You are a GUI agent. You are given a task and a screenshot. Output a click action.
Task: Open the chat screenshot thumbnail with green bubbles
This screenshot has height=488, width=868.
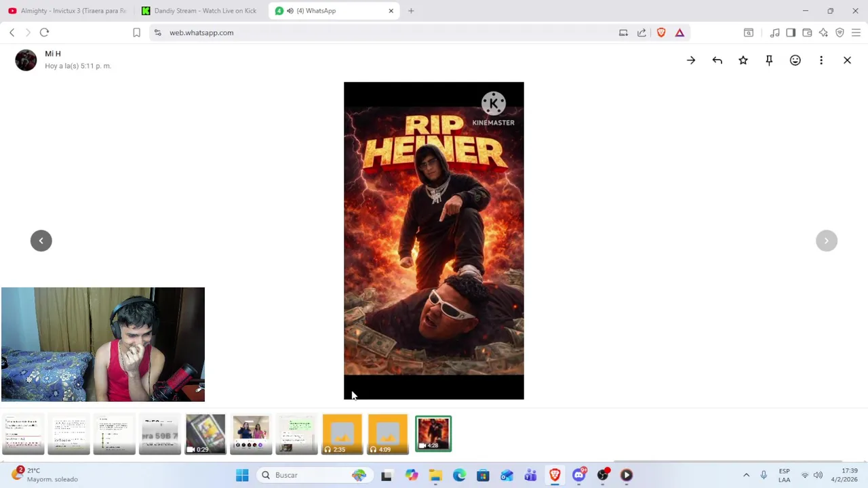[x=296, y=434]
